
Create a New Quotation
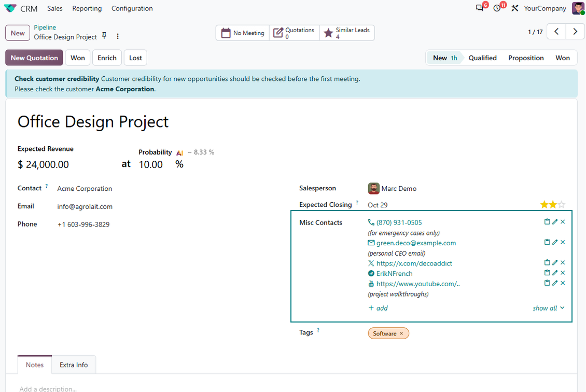pyautogui.click(x=34, y=58)
